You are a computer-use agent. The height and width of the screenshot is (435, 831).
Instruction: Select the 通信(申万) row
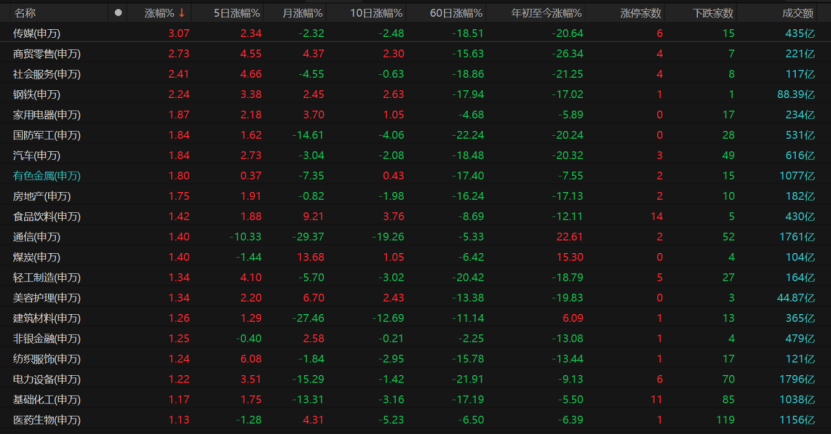(x=416, y=237)
